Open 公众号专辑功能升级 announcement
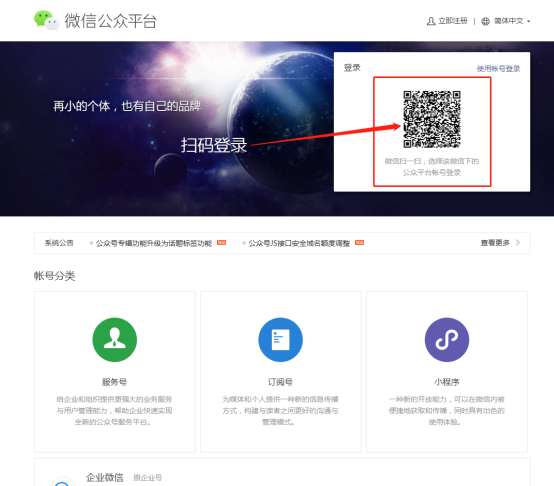This screenshot has width=554, height=486. tap(154, 243)
